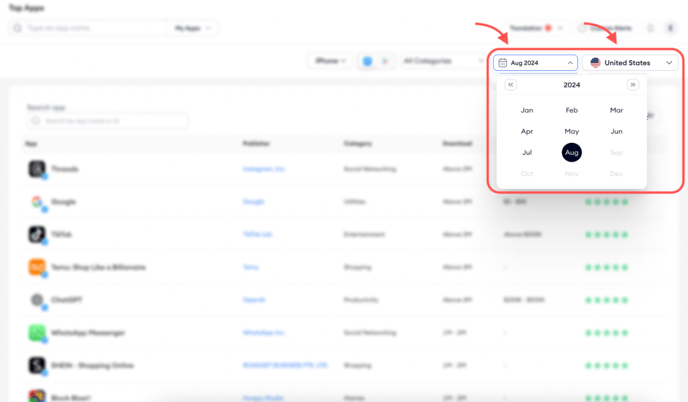Expand the iPhone device dropdown
The image size is (688, 402).
(x=330, y=62)
